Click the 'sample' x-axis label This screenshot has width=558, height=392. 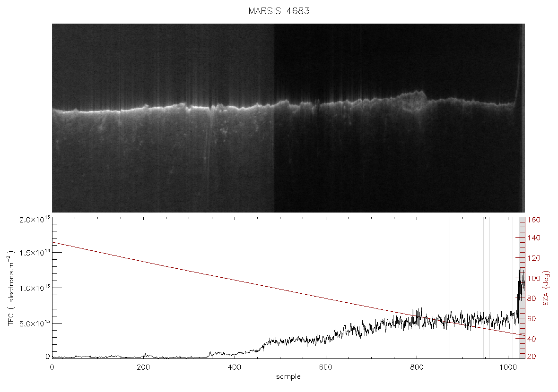pos(288,376)
